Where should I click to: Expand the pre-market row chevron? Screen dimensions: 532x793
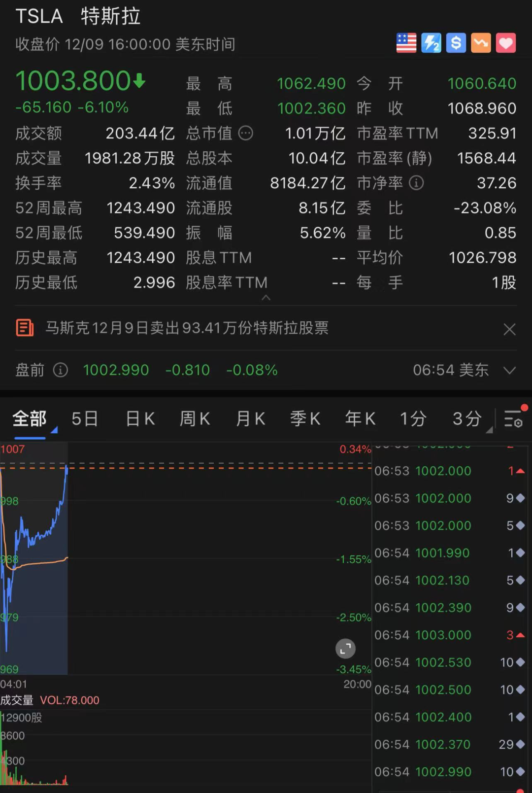click(x=509, y=370)
